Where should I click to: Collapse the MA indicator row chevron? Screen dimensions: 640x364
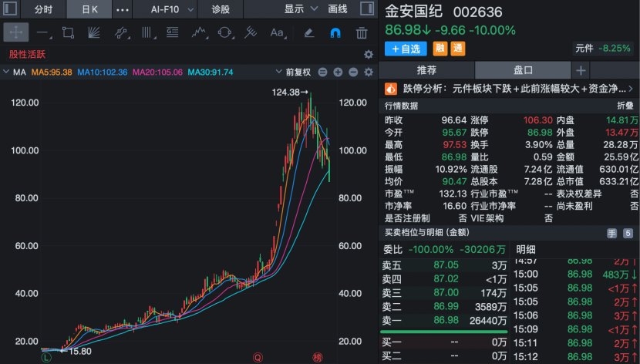[6, 72]
